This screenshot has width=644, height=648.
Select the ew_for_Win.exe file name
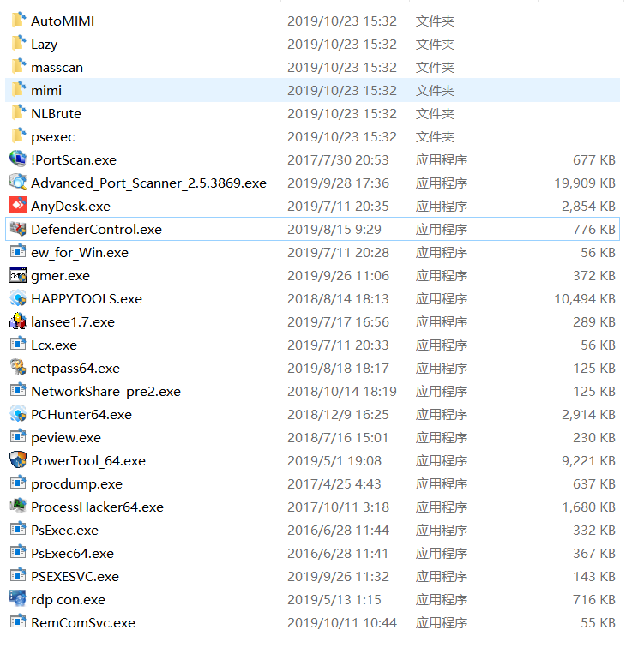point(80,253)
